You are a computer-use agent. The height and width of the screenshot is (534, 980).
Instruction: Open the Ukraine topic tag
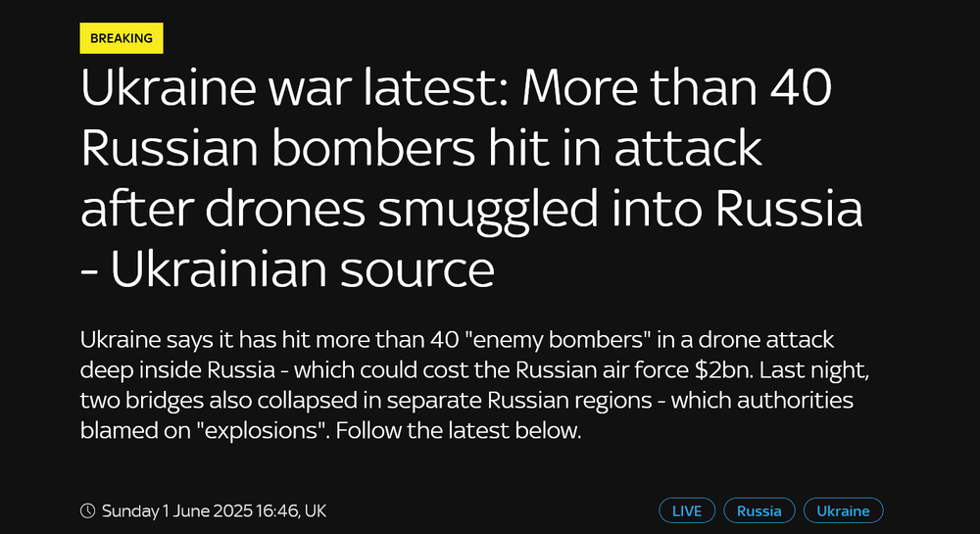point(843,510)
